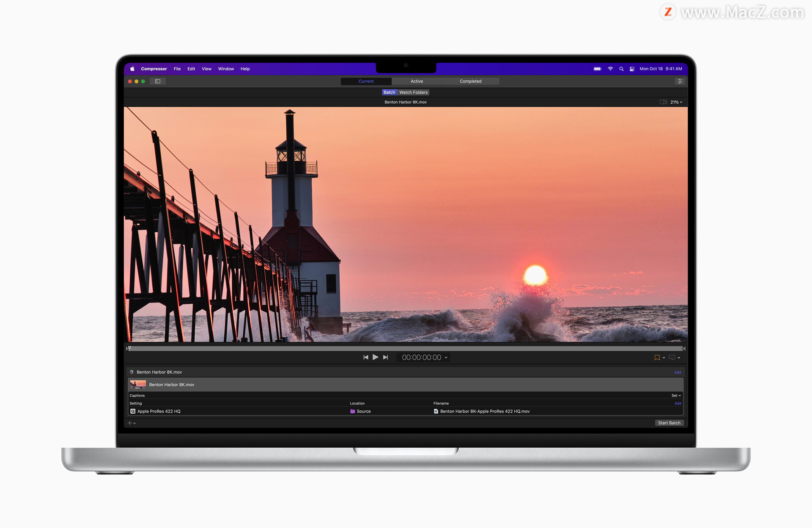
Task: Click the Benton Harbor 8K.mov thumbnail
Action: [137, 385]
